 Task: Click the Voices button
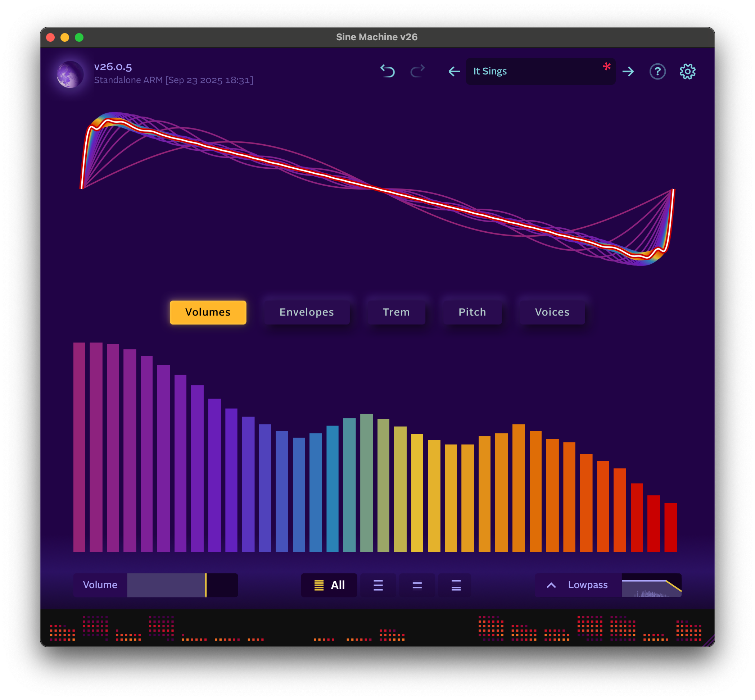pos(552,312)
